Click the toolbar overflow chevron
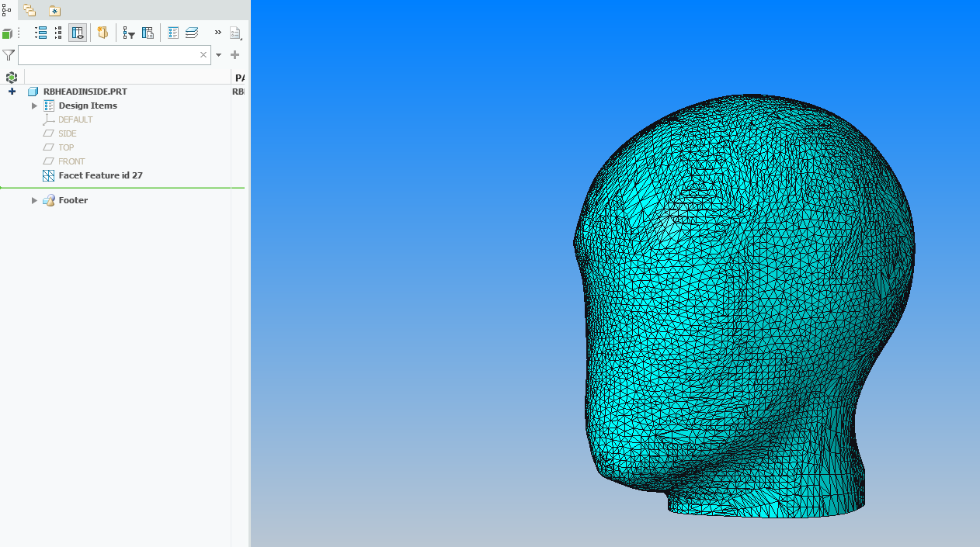 pyautogui.click(x=218, y=33)
